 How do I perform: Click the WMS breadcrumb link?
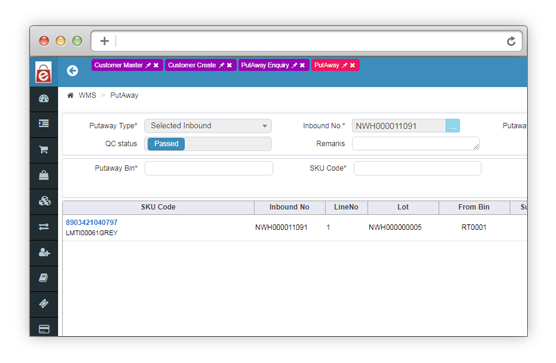87,95
